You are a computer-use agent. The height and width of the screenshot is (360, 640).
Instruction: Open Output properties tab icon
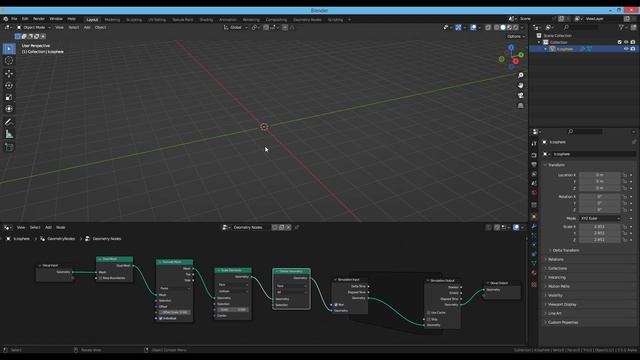point(534,164)
